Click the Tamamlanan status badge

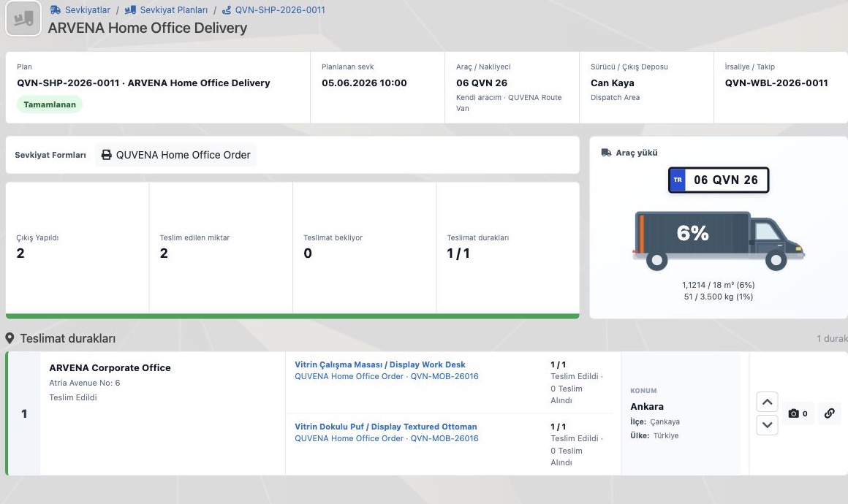(x=50, y=104)
